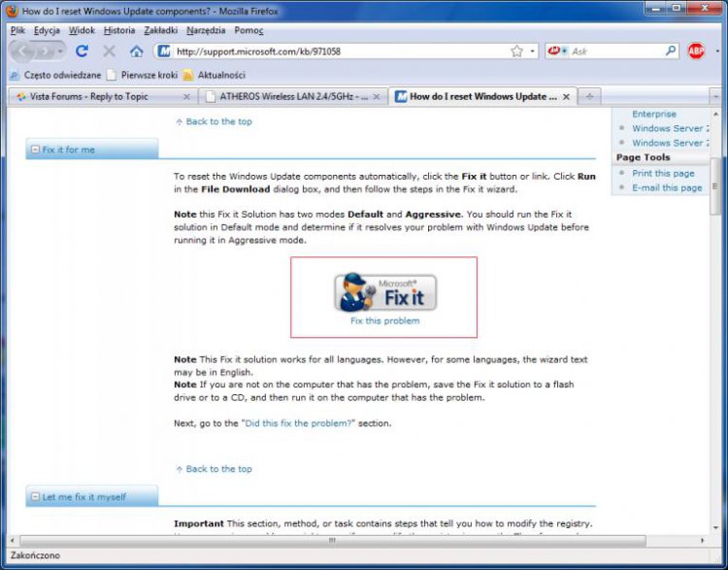728x570 pixels.
Task: Click the vertical scrollbar down arrow
Action: [715, 527]
